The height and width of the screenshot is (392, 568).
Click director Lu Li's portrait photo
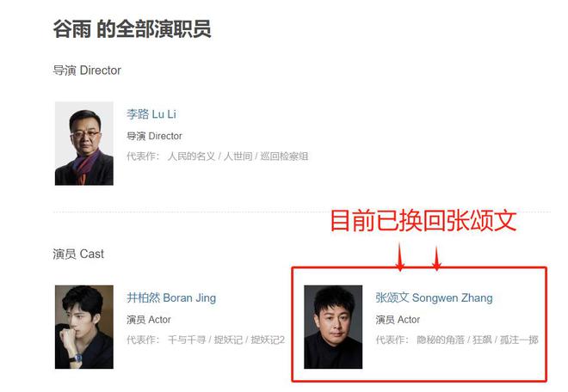click(84, 144)
